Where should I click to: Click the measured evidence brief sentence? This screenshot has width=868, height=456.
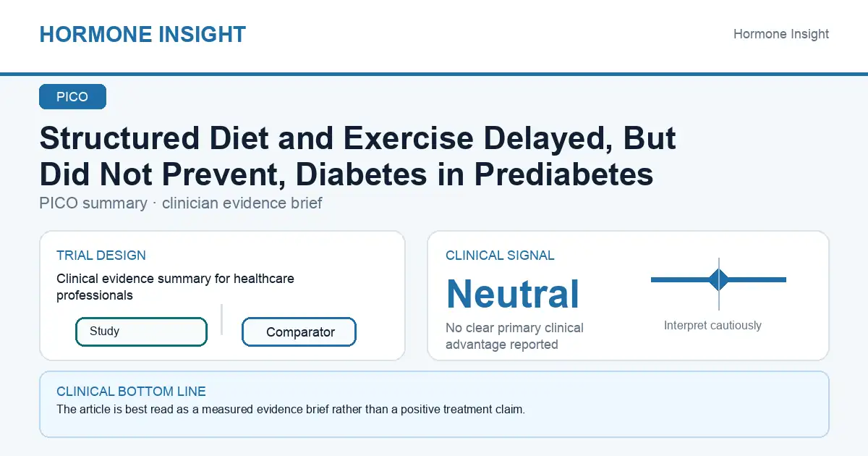290,409
